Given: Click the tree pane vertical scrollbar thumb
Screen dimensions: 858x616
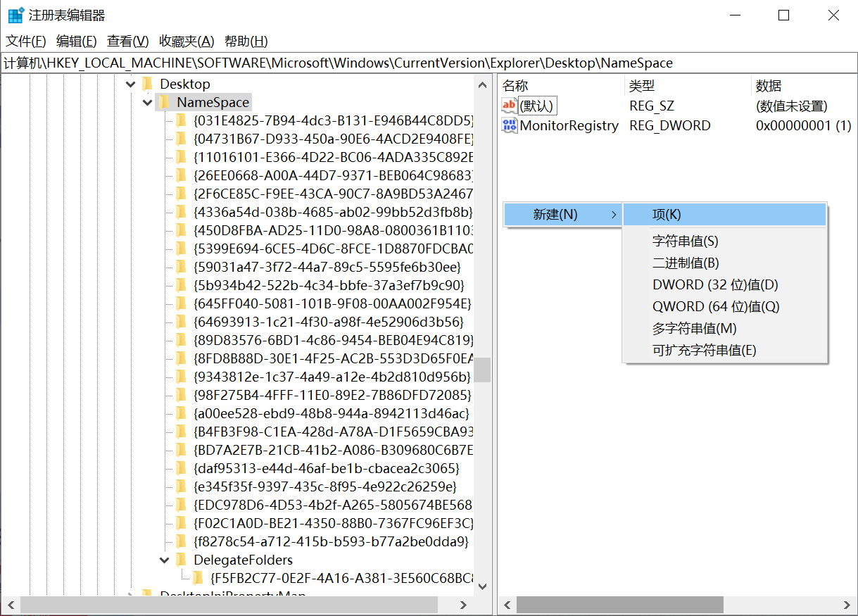Looking at the screenshot, I should click(x=482, y=369).
